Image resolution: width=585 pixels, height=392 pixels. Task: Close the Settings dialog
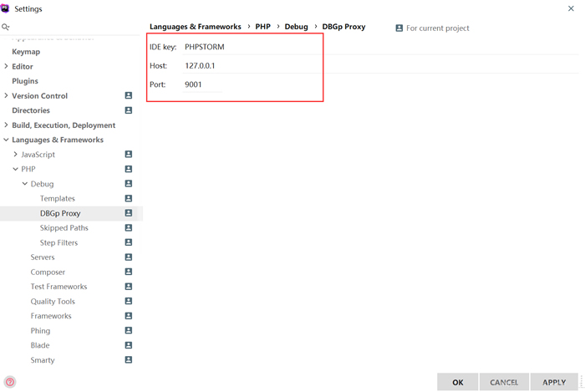[x=571, y=8]
